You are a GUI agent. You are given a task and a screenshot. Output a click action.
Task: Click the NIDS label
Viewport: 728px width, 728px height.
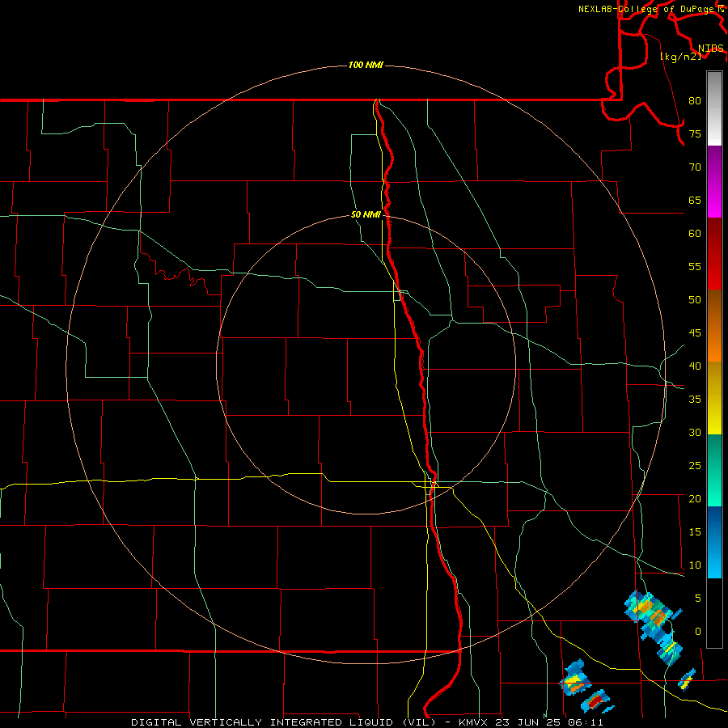[x=710, y=49]
